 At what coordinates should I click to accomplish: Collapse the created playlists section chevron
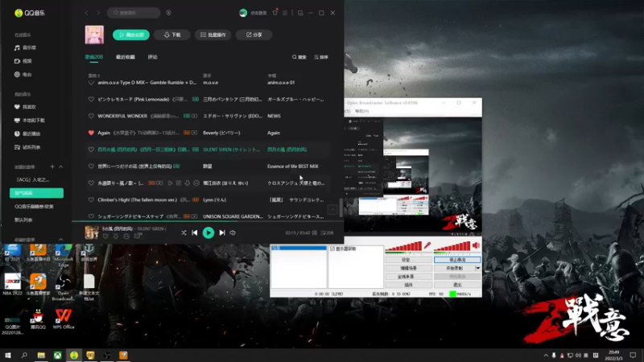pos(61,167)
